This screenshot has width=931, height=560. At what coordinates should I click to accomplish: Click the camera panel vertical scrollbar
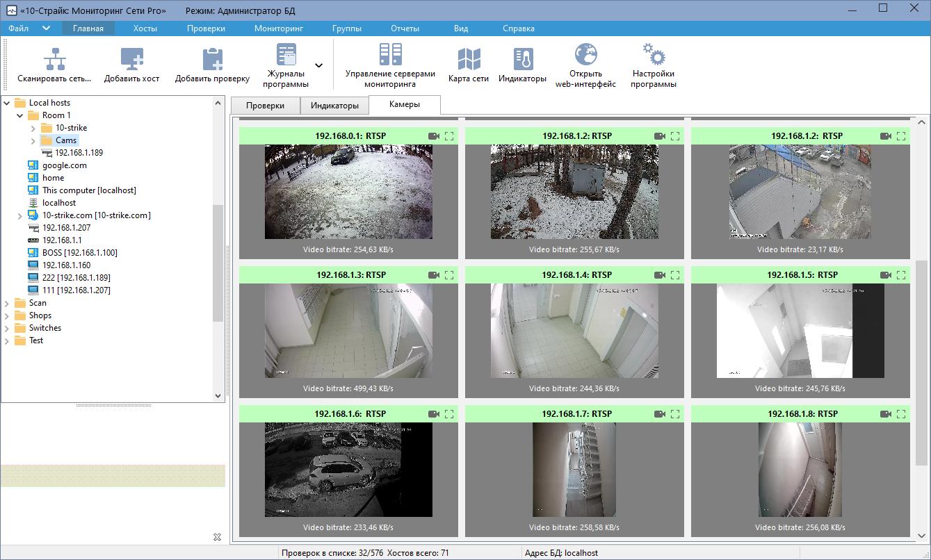tap(921, 361)
